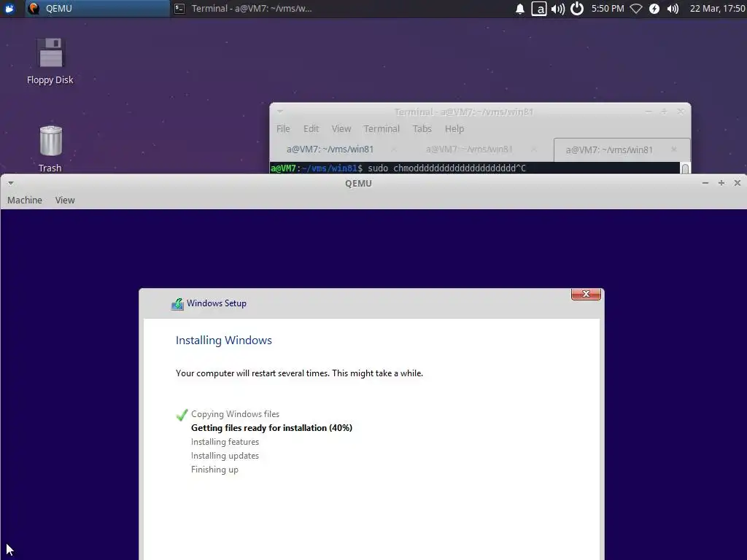This screenshot has height=560, width=747.
Task: Switch to the Terminal taskbar button
Action: coord(243,9)
